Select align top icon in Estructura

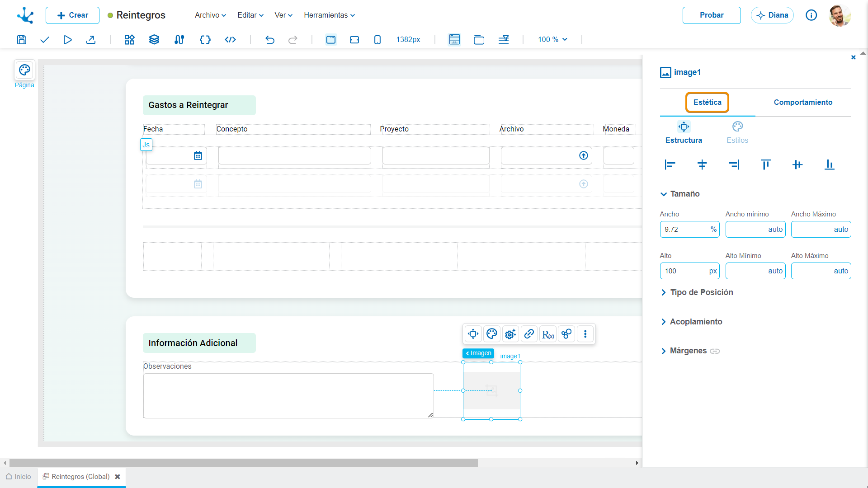[765, 164]
